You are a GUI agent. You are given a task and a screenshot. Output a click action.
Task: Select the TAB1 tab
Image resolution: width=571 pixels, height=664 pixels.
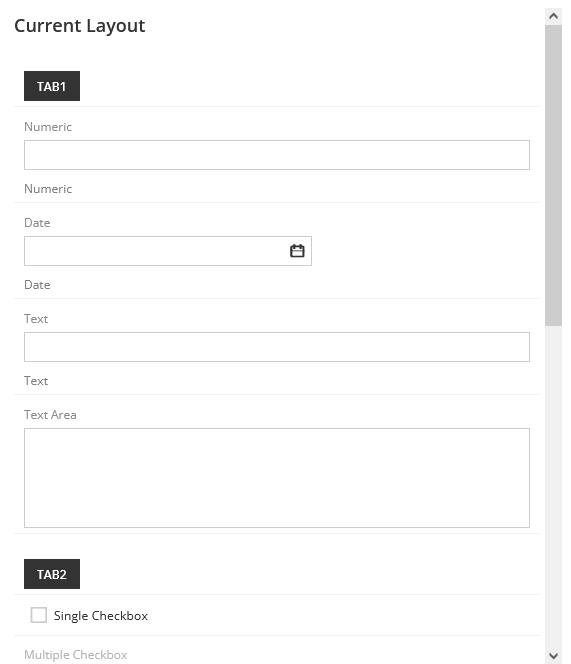pyautogui.click(x=52, y=86)
